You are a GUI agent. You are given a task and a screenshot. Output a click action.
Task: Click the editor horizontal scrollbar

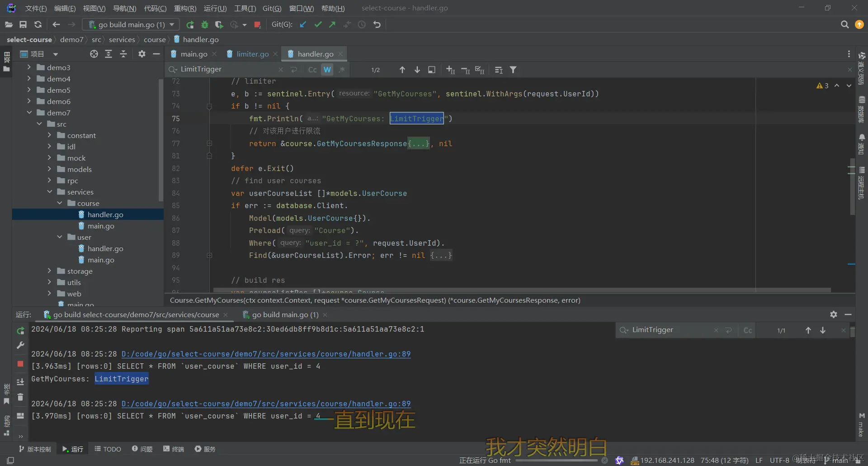tap(522, 290)
